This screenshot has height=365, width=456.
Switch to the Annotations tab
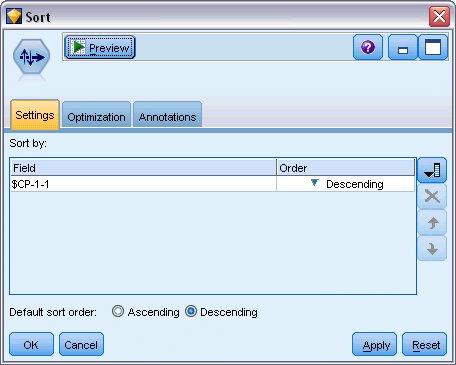[167, 115]
